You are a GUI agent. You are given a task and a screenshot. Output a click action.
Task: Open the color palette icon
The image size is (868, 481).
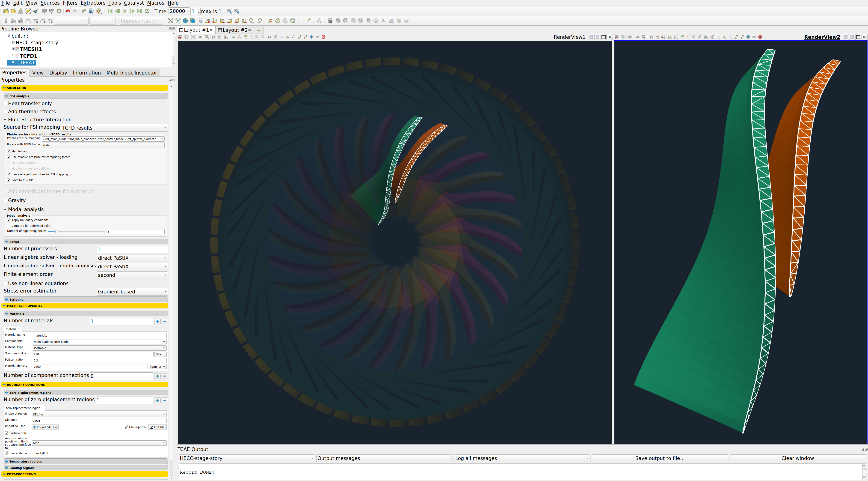pyautogui.click(x=99, y=11)
